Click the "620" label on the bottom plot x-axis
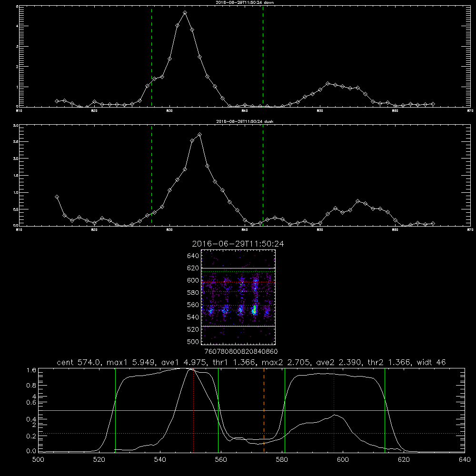The height and width of the screenshot is (476, 476). coord(404,460)
